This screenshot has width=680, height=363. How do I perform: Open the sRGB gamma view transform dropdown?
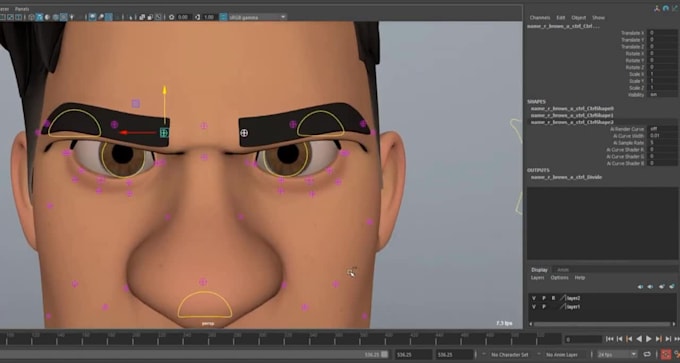258,17
